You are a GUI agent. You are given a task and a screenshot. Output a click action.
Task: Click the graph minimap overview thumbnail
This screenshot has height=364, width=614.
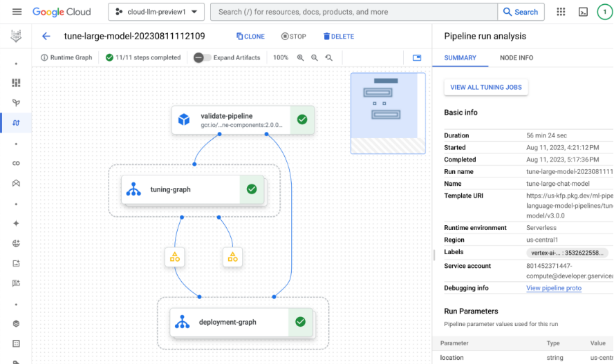tap(388, 113)
